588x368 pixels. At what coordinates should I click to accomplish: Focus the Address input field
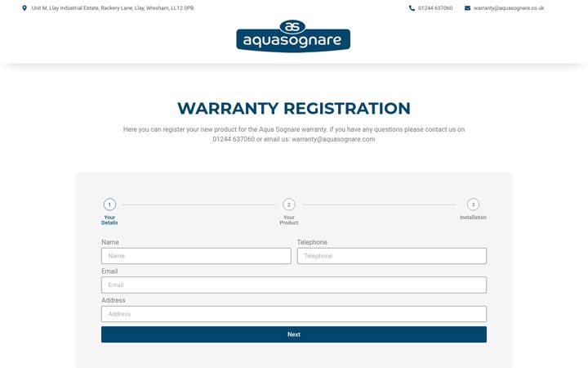click(294, 314)
